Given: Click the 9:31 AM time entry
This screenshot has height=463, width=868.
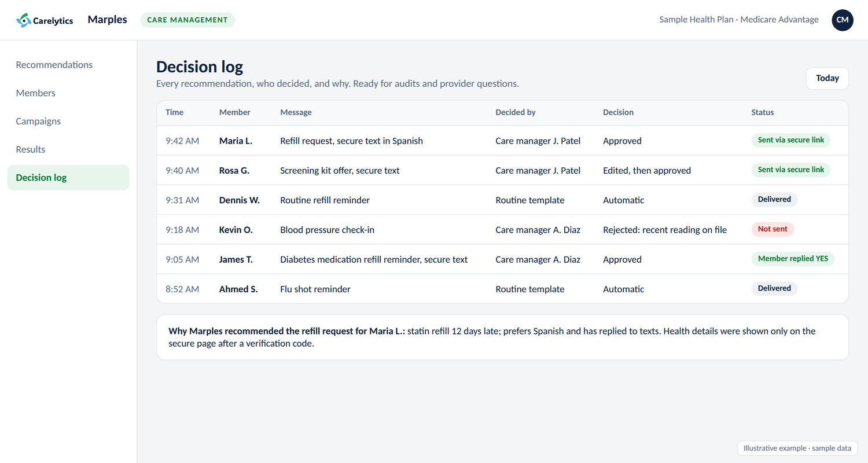Looking at the screenshot, I should click(182, 200).
